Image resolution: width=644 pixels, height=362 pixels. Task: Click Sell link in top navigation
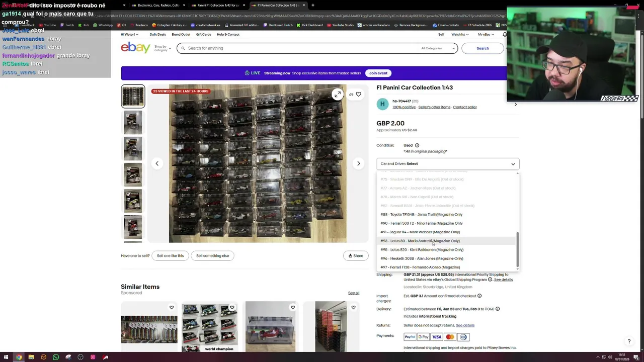(441, 34)
